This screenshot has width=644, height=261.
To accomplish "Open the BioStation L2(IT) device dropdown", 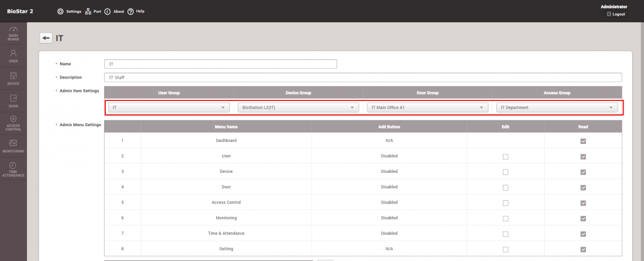I will coord(298,107).
